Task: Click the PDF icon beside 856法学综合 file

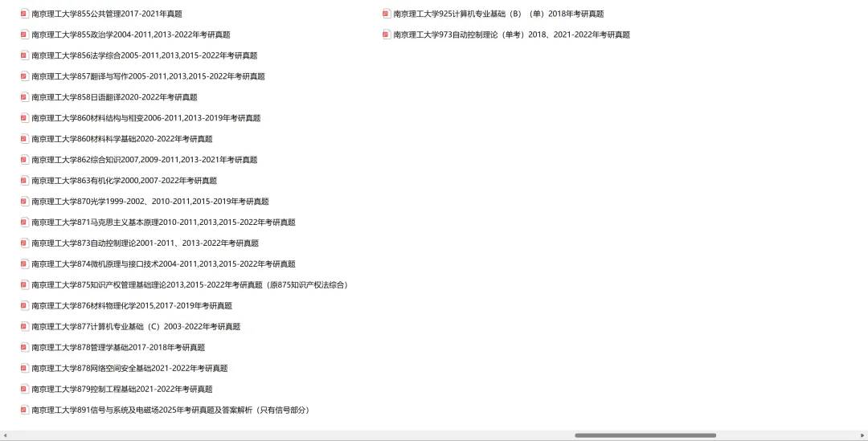Action: click(x=24, y=55)
